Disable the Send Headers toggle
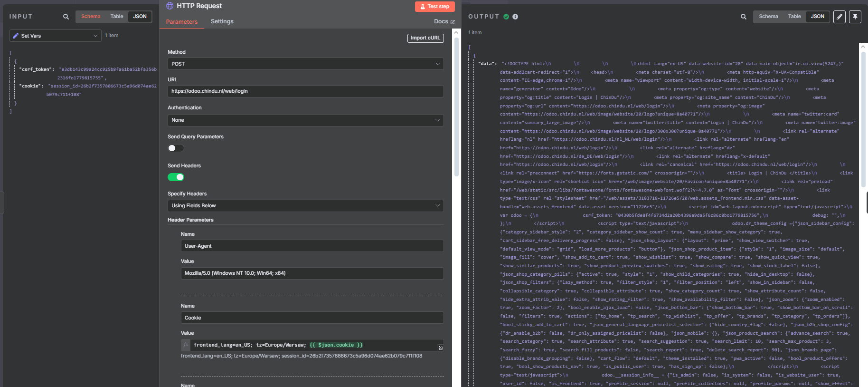 coord(176,177)
